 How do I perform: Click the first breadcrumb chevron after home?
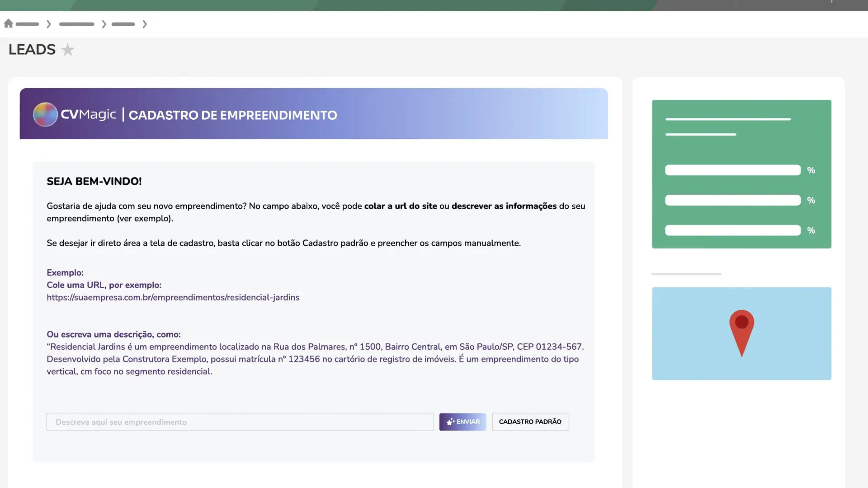tap(49, 24)
